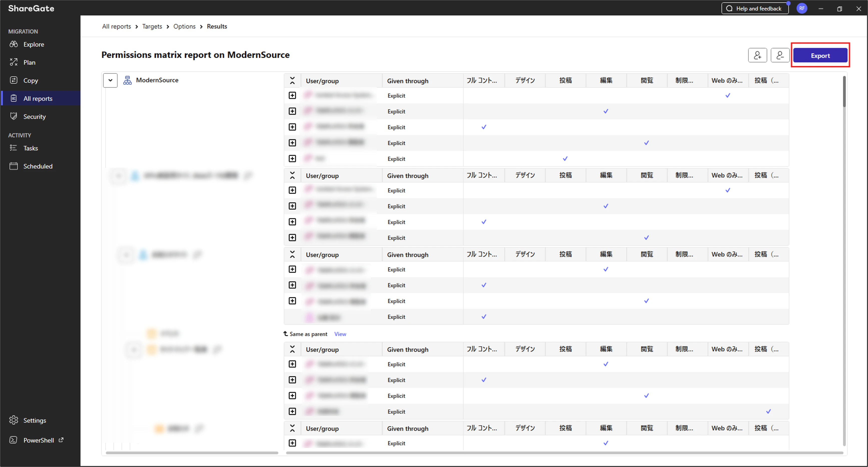
Task: Go back to the Options breadcrumb
Action: coord(184,26)
